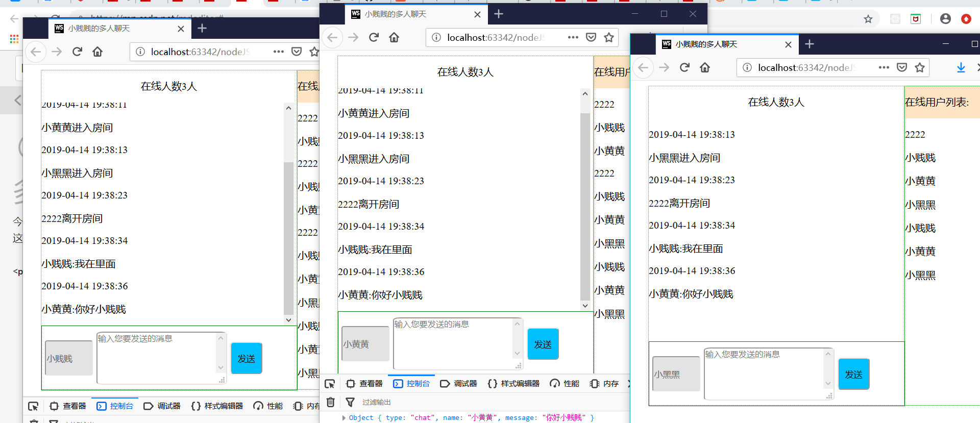
Task: Send message as 小黑黑 with 发送 button
Action: tap(854, 374)
